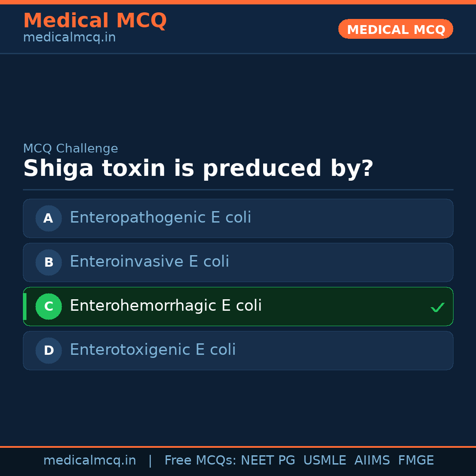Click the green accent bar on option C
The height and width of the screenshot is (476, 476).
click(x=25, y=306)
